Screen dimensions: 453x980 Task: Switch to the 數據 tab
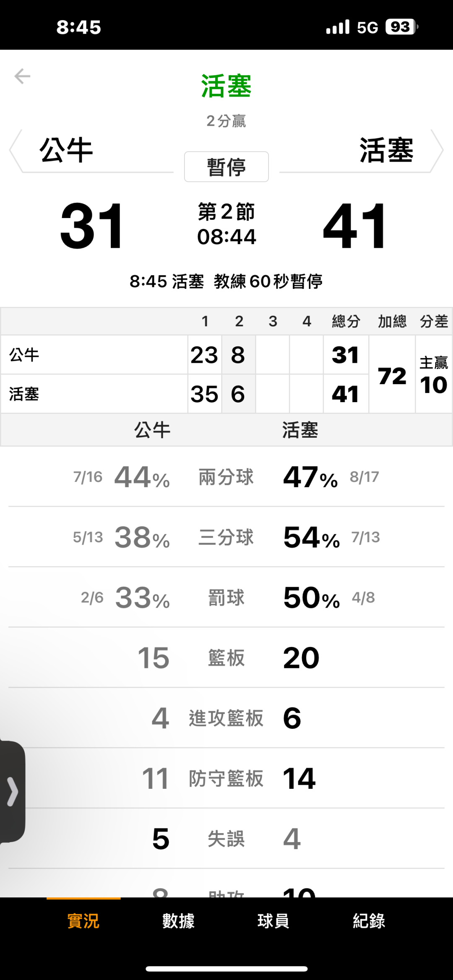[179, 921]
